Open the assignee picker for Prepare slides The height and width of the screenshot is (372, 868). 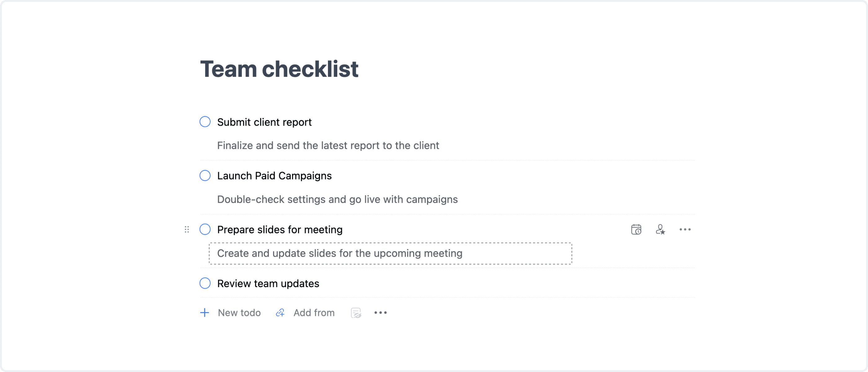click(x=661, y=229)
